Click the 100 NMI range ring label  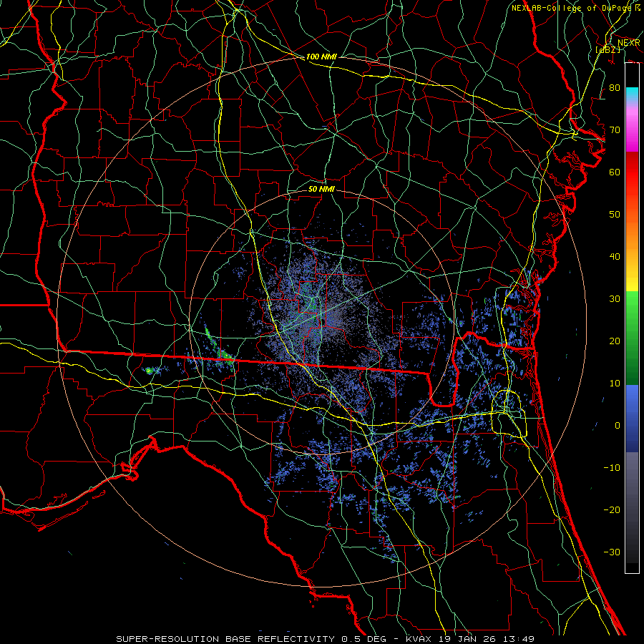point(321,57)
